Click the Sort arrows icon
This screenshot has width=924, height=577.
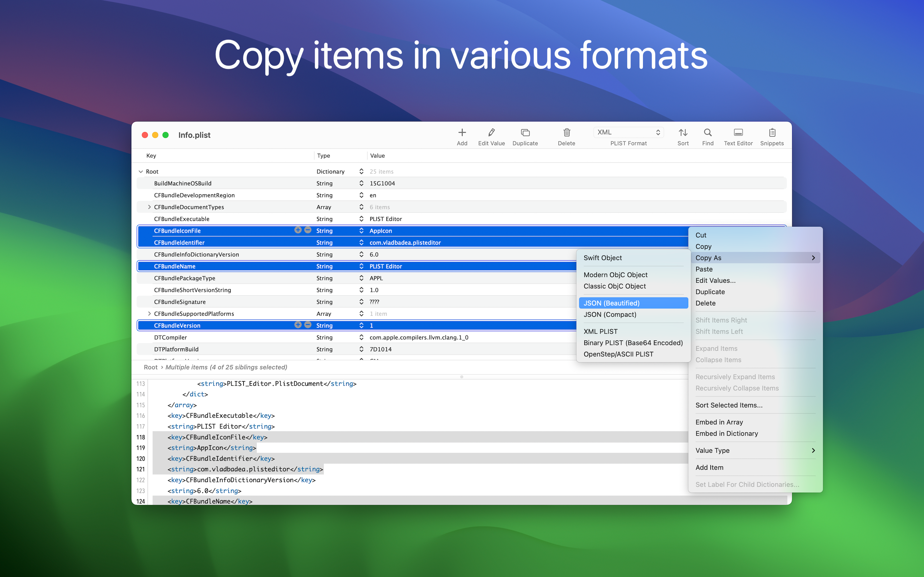coord(683,132)
